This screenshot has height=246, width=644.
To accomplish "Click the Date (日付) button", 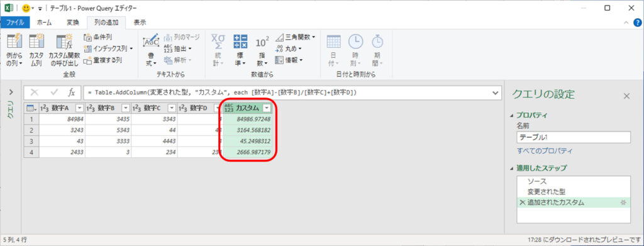I will tap(333, 50).
